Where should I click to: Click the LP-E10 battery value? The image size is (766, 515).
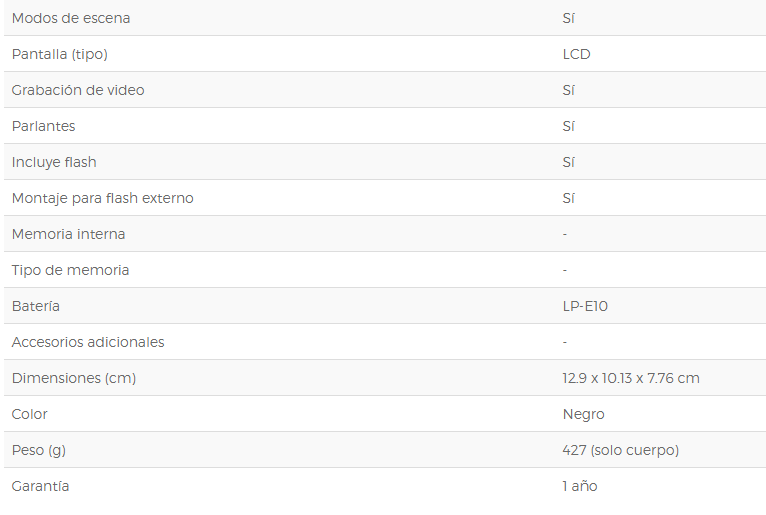click(585, 306)
